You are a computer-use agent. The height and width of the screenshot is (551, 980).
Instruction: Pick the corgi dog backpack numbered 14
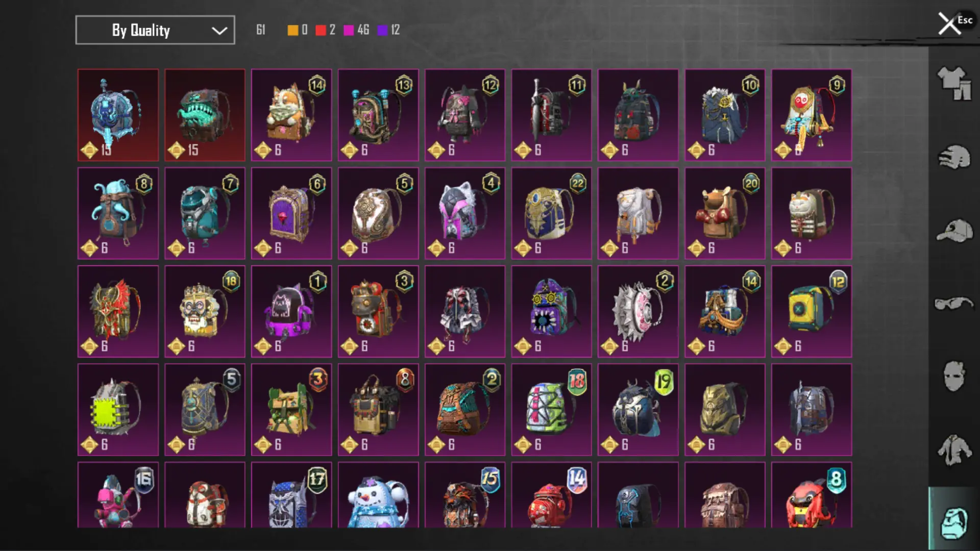tap(291, 115)
